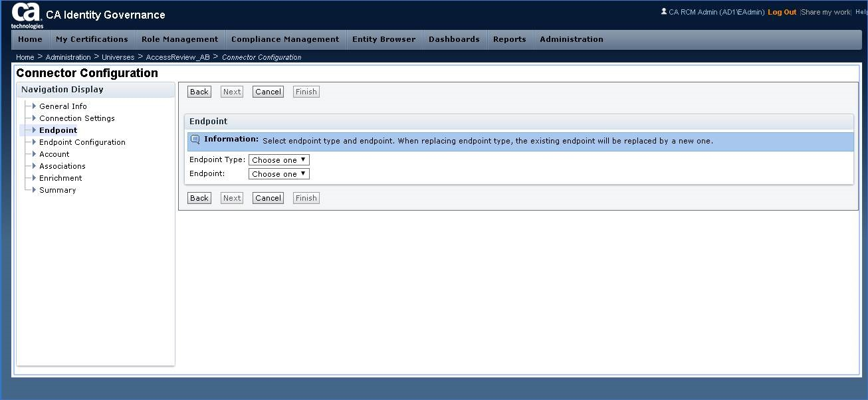Select Summary in the navigation tree
The height and width of the screenshot is (400, 868).
pos(58,190)
